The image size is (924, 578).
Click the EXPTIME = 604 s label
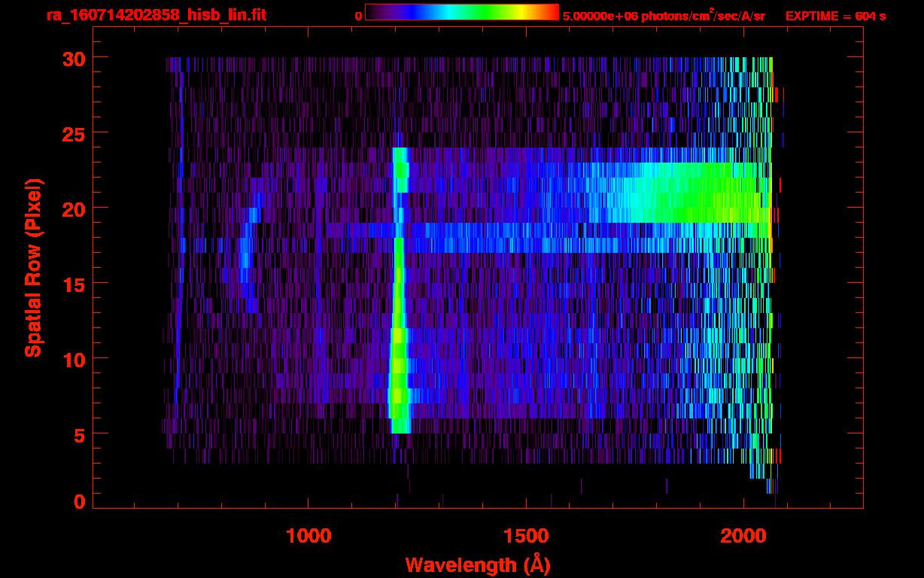tap(835, 16)
